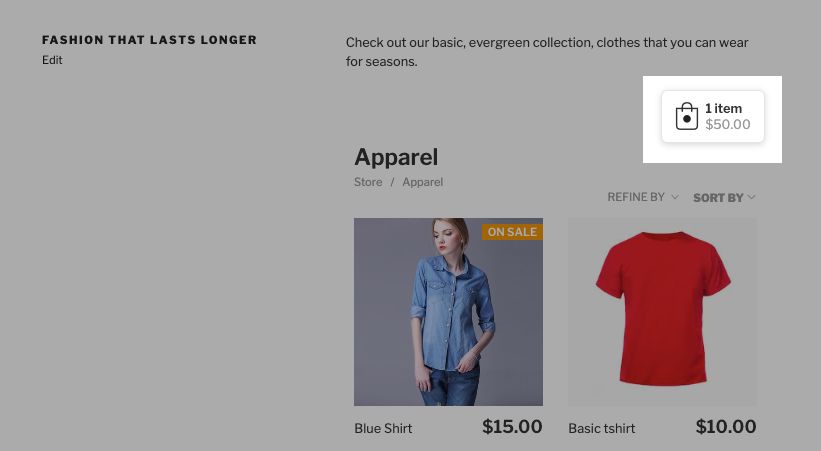The image size is (821, 451).
Task: Click the evergreen collection description text
Action: 547,52
